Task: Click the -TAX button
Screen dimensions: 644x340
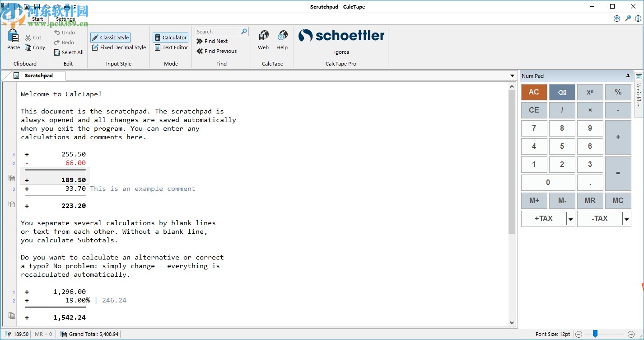Action: click(x=600, y=219)
